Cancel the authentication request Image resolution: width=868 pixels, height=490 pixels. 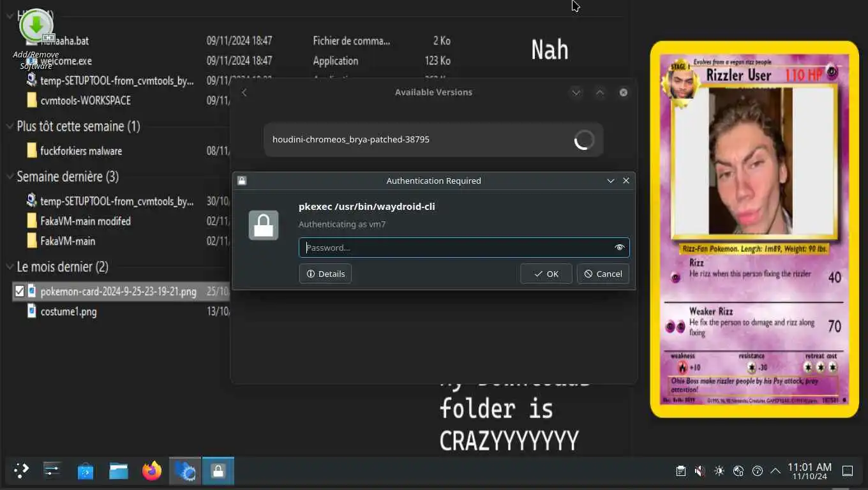pos(603,274)
